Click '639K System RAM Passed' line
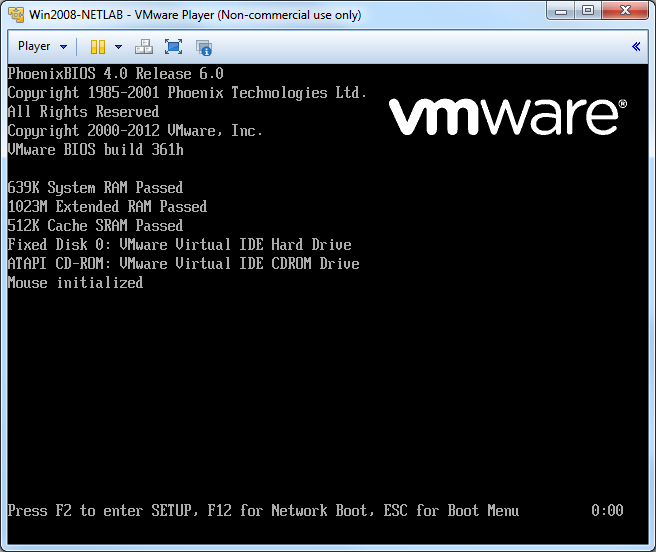Viewport: 656px width, 552px height. click(95, 188)
